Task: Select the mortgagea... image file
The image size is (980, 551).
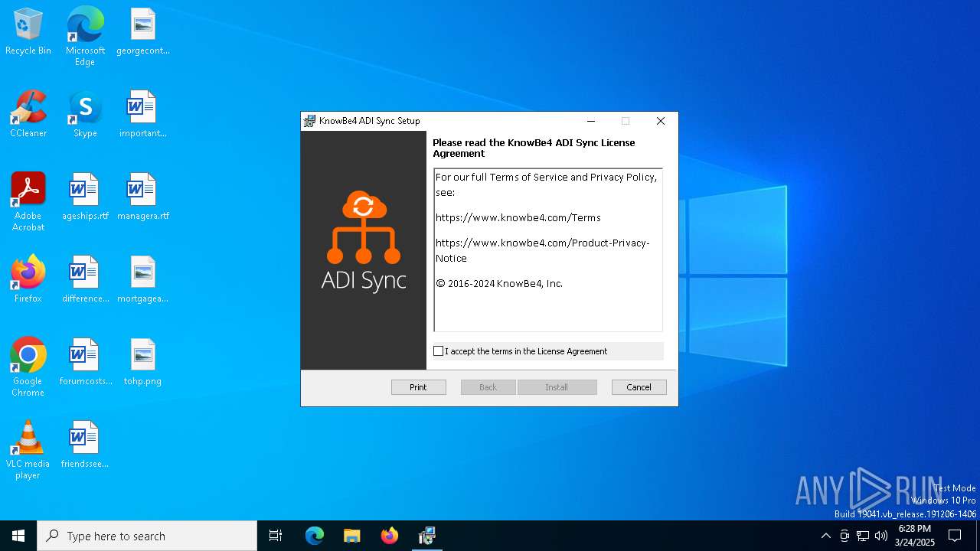Action: 143,280
